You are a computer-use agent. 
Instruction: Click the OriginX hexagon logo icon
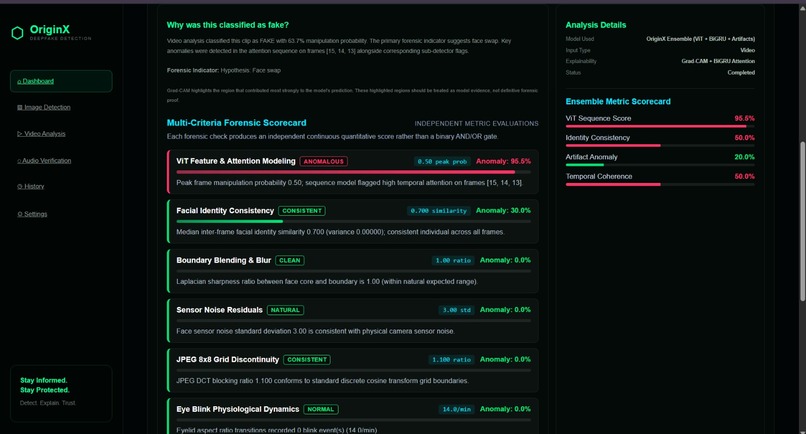[17, 33]
